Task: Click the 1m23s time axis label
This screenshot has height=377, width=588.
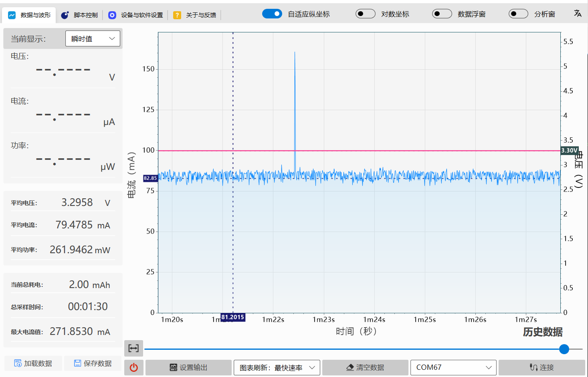Action: click(x=323, y=320)
